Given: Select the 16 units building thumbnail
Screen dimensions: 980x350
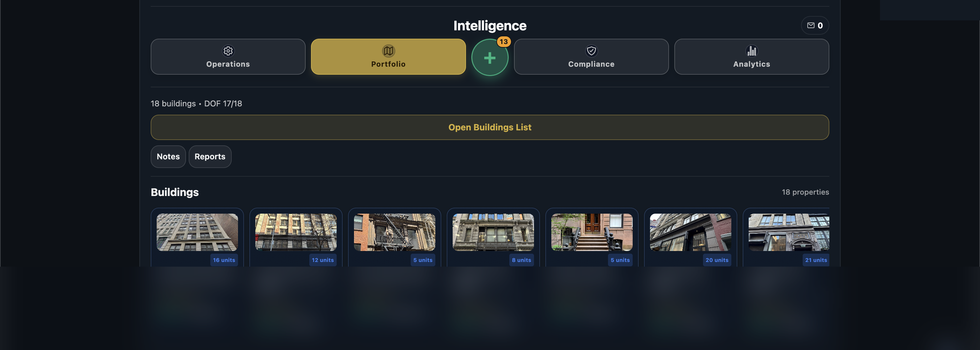Looking at the screenshot, I should (197, 232).
